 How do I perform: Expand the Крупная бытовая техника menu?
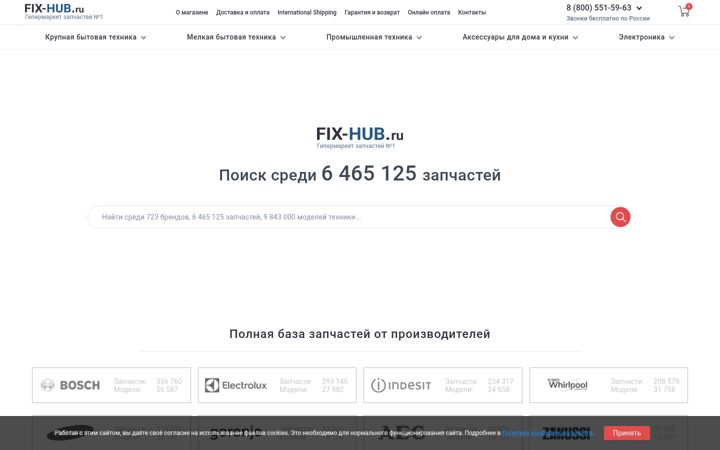coord(96,37)
